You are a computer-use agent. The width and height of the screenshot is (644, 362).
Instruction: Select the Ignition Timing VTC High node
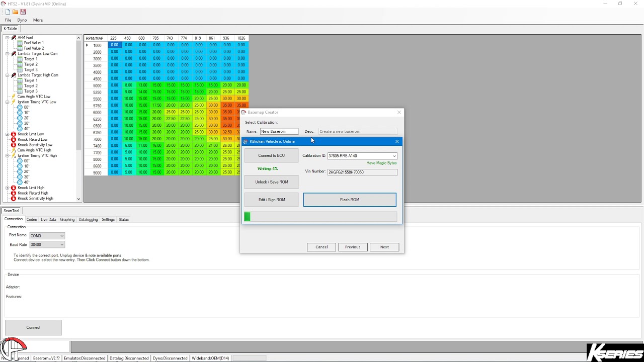[x=37, y=156]
